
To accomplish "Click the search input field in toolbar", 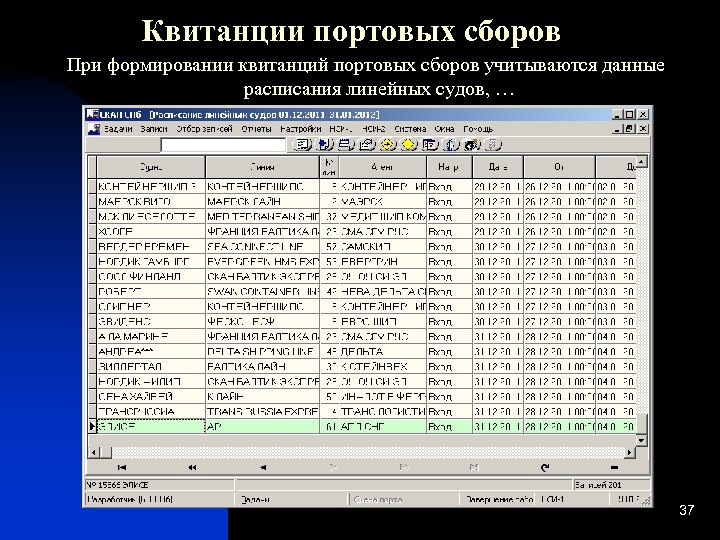I will [223, 145].
